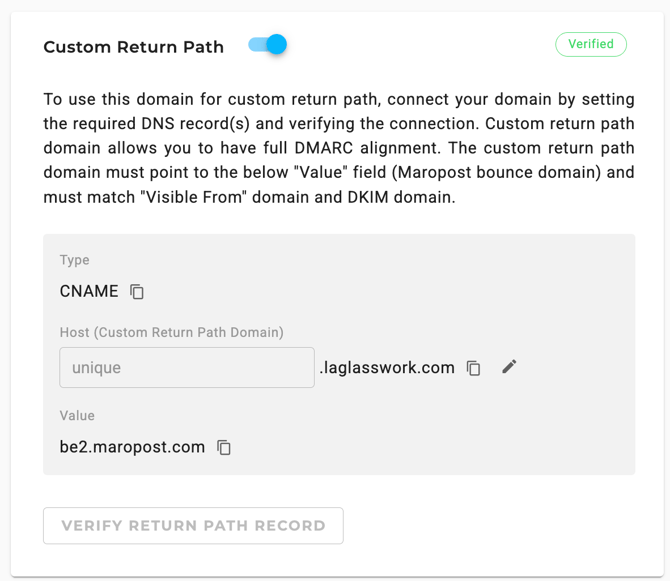Click the CNAME type text

[x=89, y=291]
